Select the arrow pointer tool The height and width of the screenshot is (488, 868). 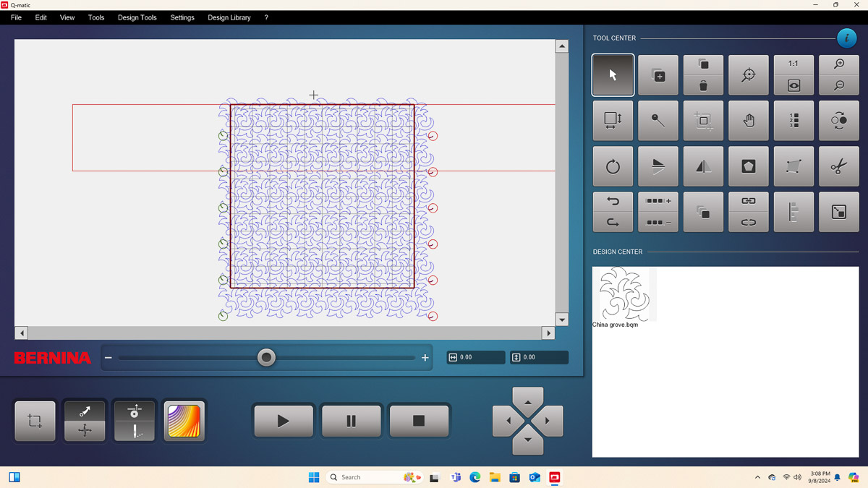(613, 74)
